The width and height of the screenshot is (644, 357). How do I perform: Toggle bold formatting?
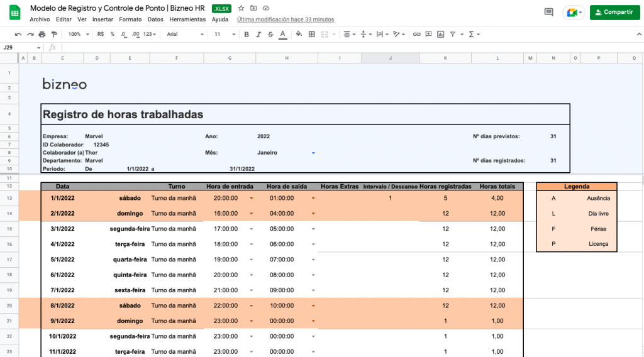coord(247,35)
